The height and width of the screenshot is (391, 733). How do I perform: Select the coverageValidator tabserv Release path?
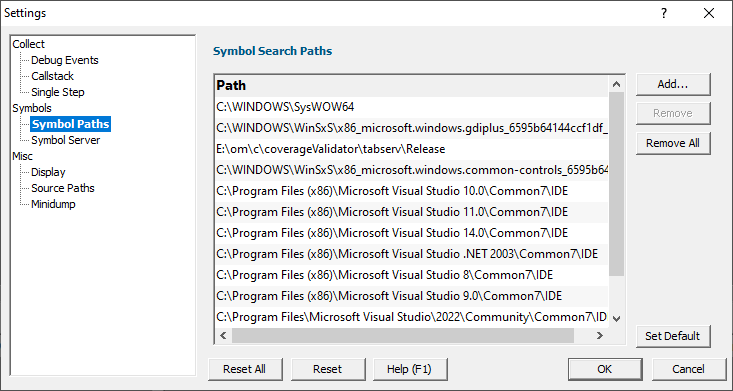[412, 149]
